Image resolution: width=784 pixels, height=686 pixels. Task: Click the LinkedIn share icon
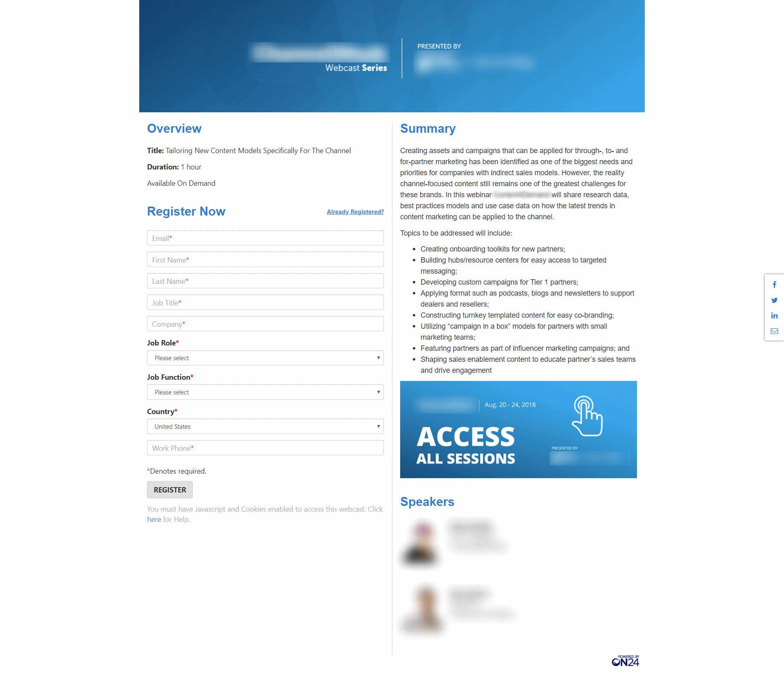click(x=773, y=317)
